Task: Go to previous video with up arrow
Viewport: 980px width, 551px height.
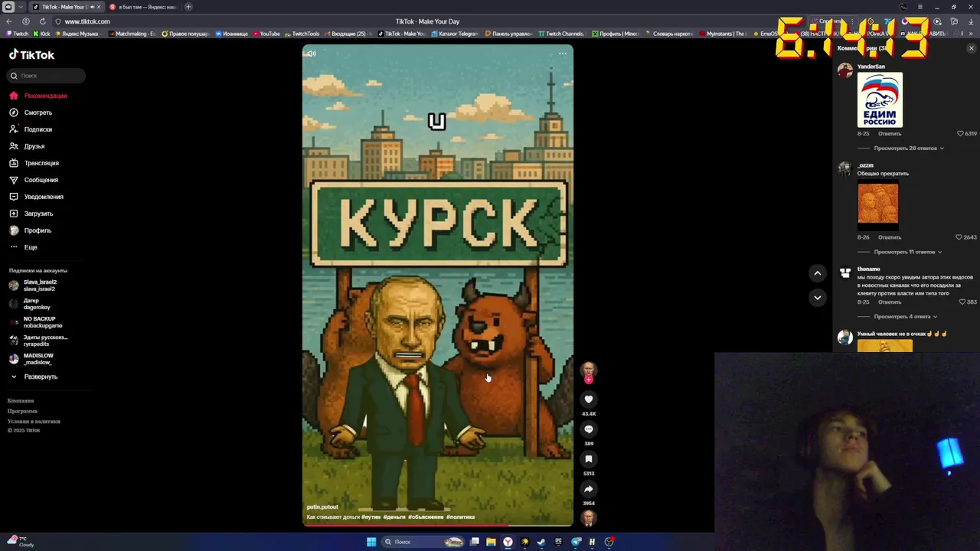Action: pyautogui.click(x=818, y=273)
